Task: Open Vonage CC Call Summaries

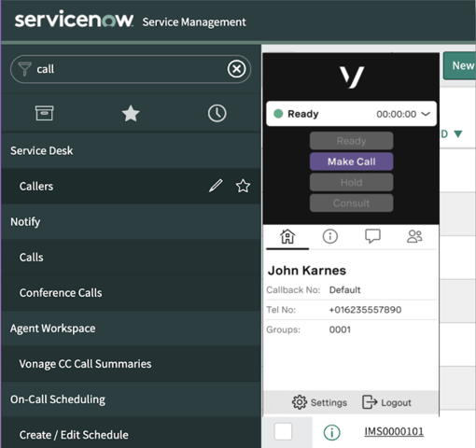Action: pyautogui.click(x=131, y=364)
